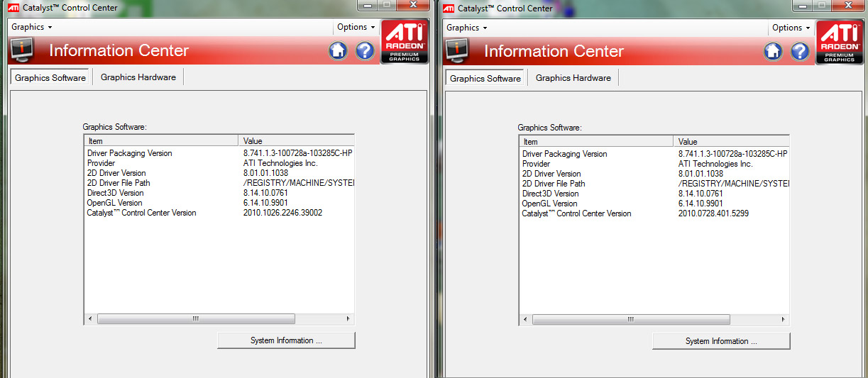Click scroll-right arrow of right window list
Image resolution: width=868 pixels, height=378 pixels.
(x=783, y=320)
